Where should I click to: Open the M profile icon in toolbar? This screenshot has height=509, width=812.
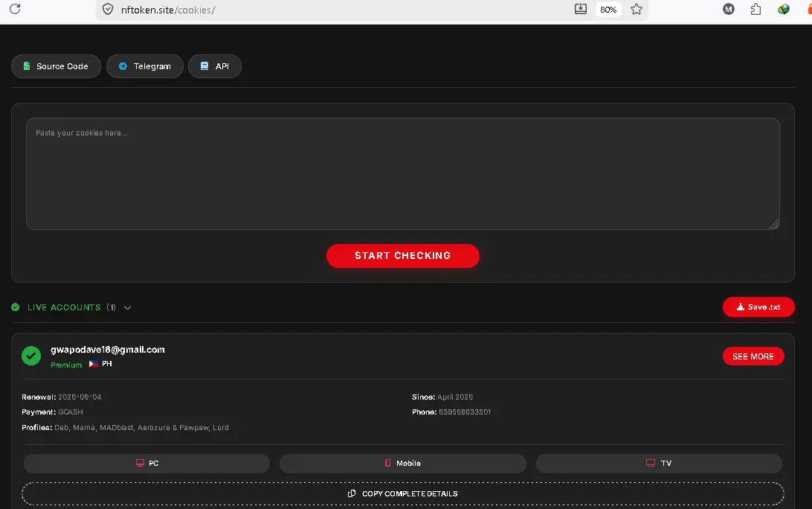[729, 9]
